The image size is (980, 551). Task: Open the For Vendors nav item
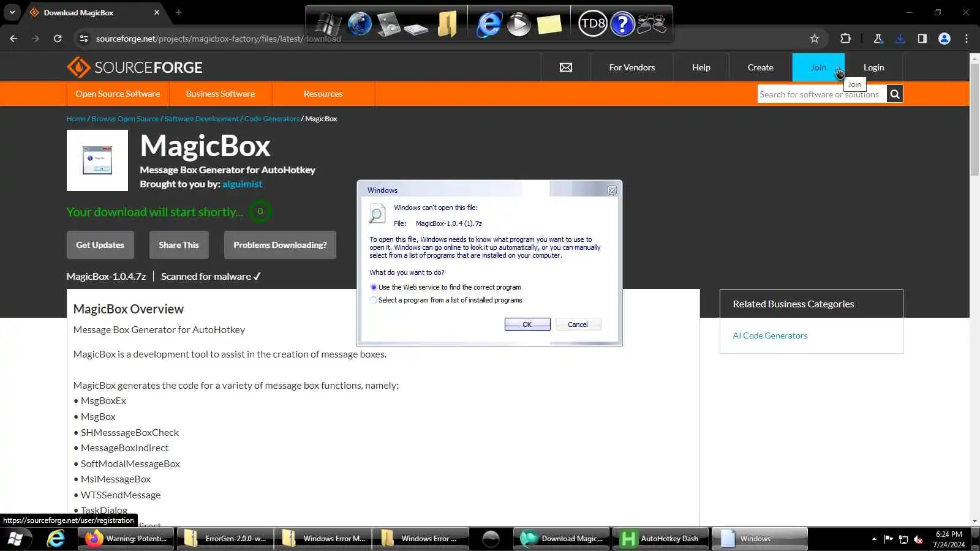[632, 67]
